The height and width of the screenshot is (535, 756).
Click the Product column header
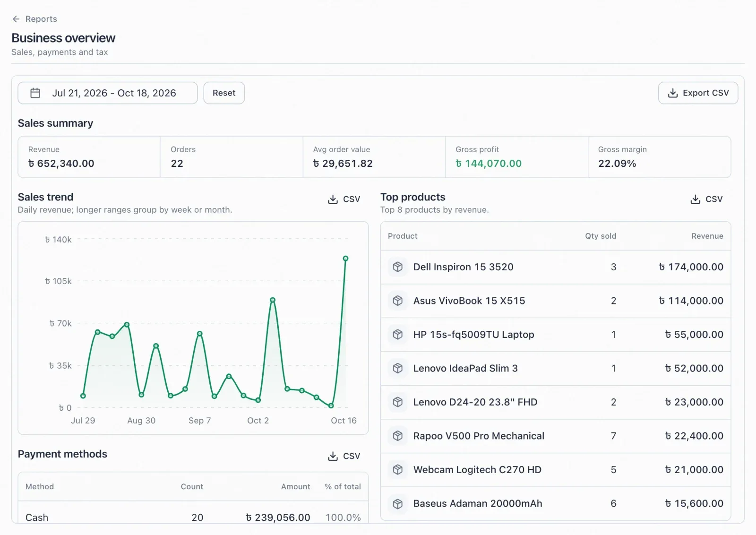(403, 236)
